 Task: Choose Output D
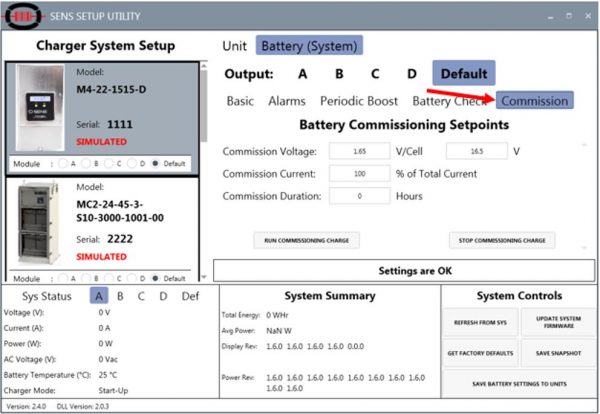[412, 73]
